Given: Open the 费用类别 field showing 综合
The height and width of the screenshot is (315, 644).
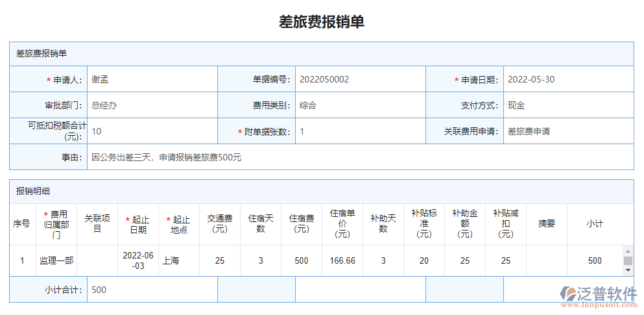Looking at the screenshot, I should [360, 105].
